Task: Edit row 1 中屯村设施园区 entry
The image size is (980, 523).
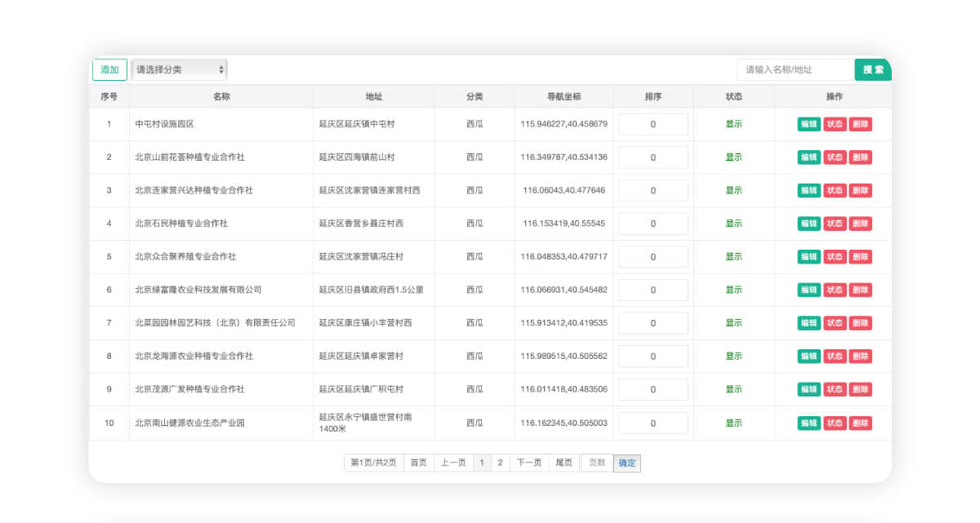Action: [808, 124]
